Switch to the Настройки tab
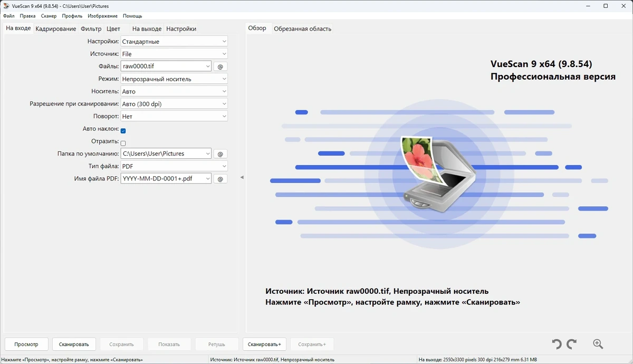633x364 pixels. point(181,29)
